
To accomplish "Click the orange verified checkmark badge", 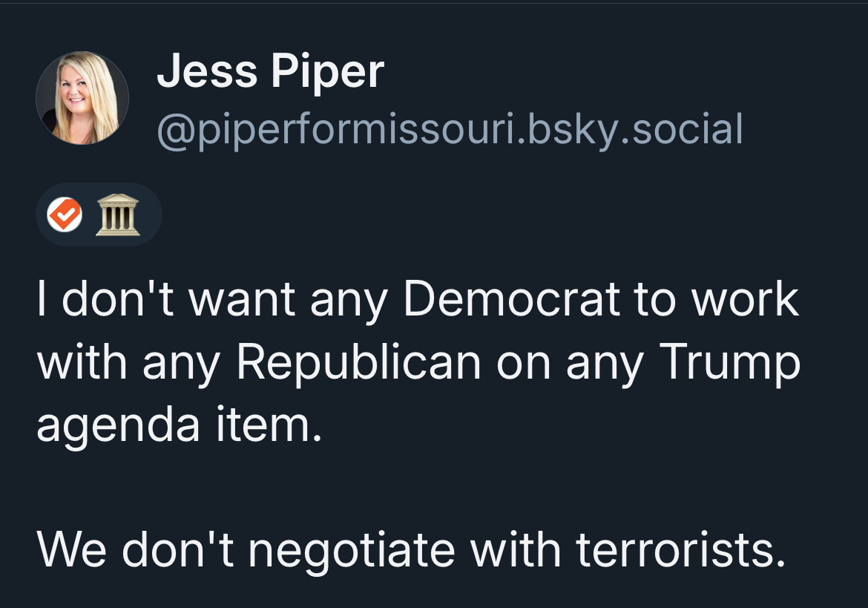I will [65, 215].
